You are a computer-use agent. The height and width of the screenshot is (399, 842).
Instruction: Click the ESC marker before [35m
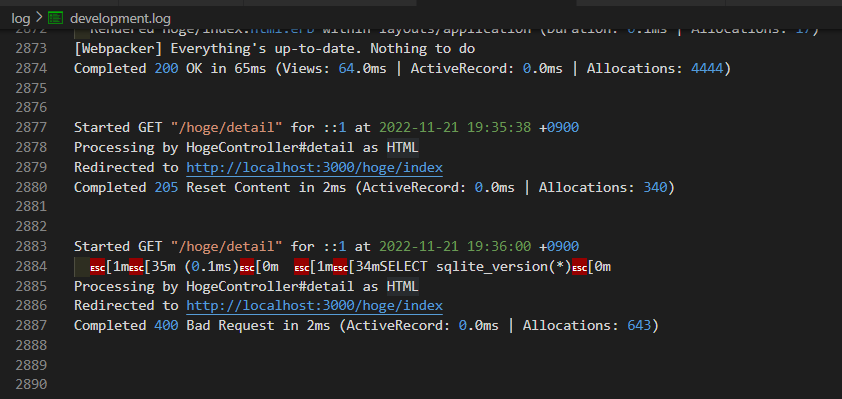[x=136, y=266]
